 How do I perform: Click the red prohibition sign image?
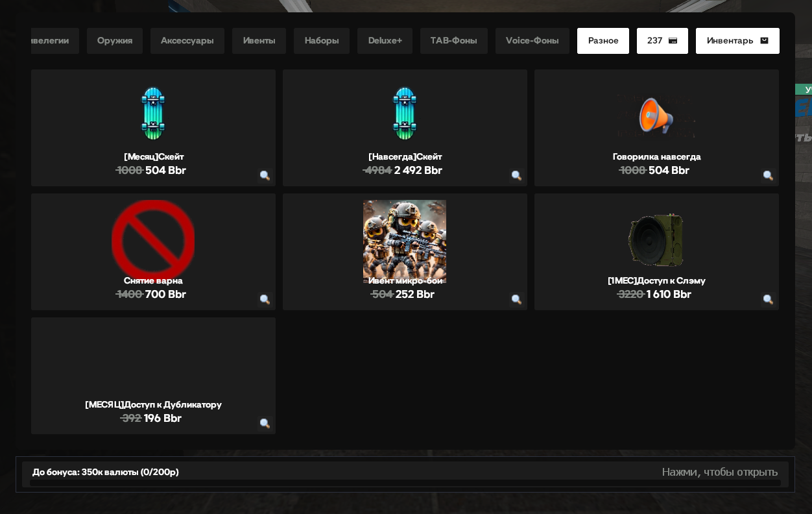click(x=153, y=239)
